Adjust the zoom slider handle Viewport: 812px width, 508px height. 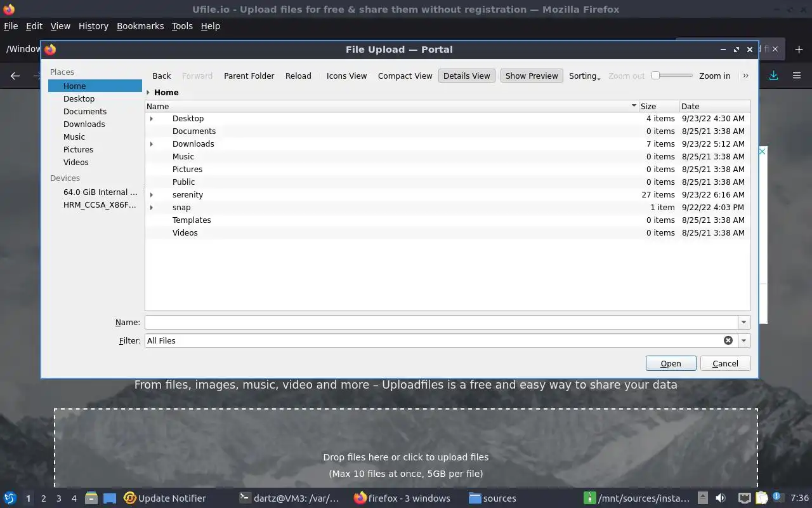656,75
